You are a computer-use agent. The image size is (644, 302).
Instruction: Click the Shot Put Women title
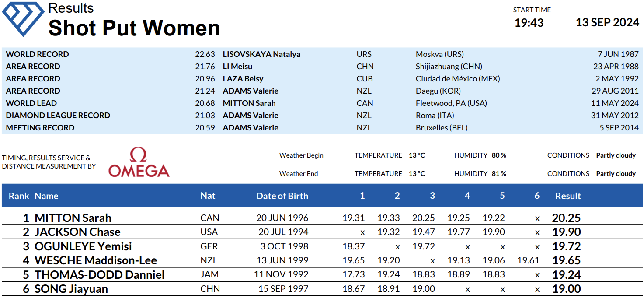(x=134, y=28)
